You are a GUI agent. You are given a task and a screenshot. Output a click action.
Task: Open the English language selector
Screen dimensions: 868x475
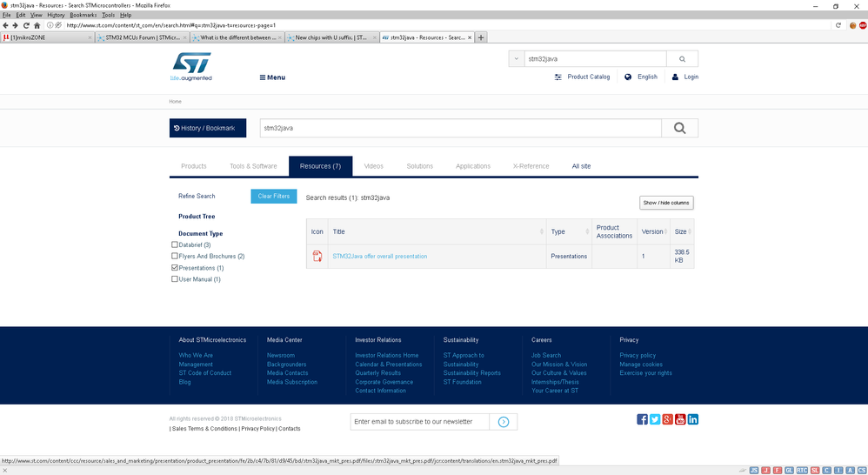(641, 77)
